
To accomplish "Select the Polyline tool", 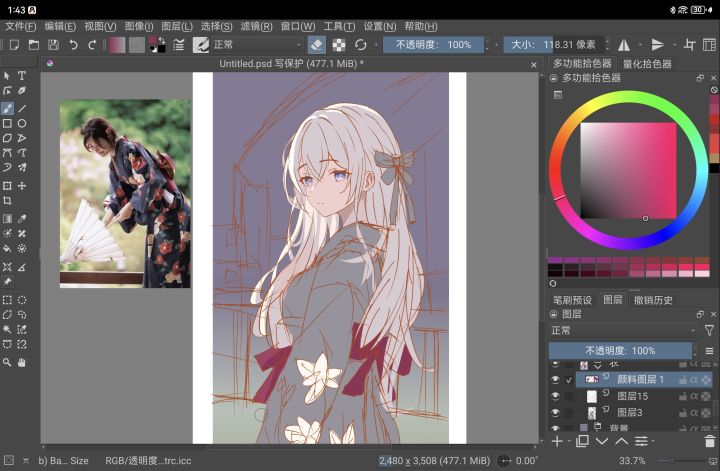I will (22, 138).
